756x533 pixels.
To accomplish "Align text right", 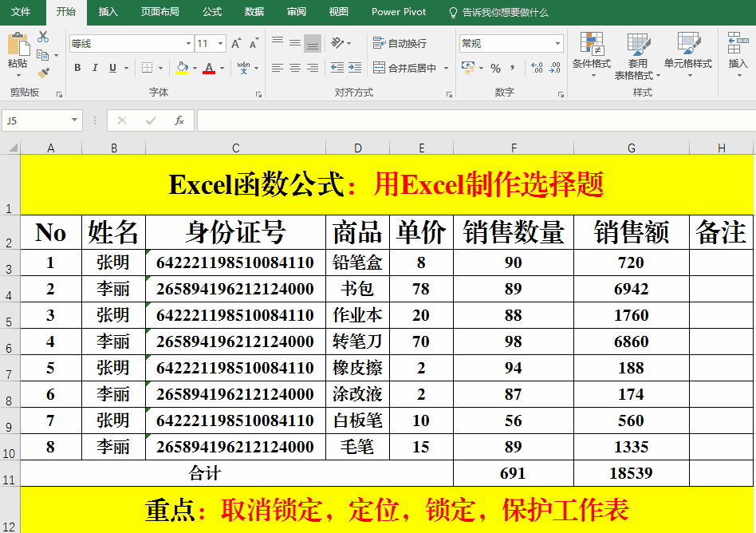I will click(x=313, y=68).
